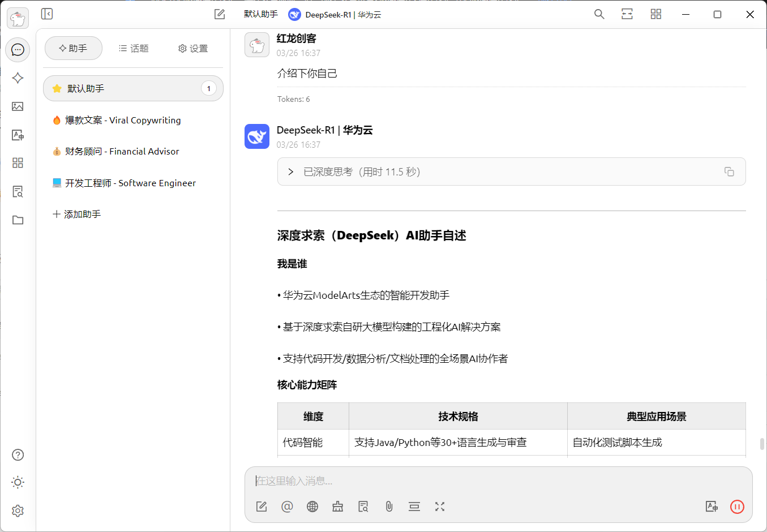Screen dimensions: 767x532
Task: Click the 介绍下你自己 message text
Action: pos(307,73)
